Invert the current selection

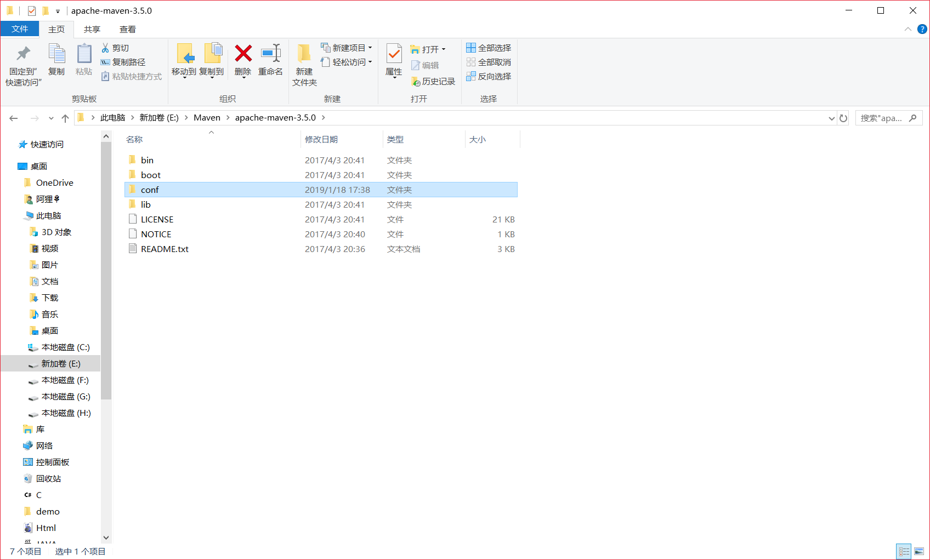489,77
